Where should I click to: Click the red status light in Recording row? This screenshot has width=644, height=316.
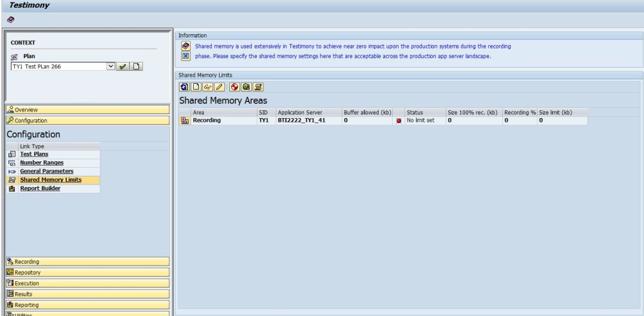399,121
